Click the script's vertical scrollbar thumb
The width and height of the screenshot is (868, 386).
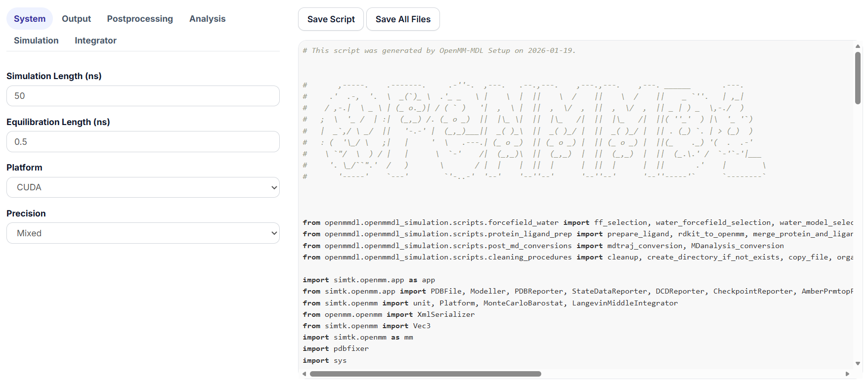point(858,78)
